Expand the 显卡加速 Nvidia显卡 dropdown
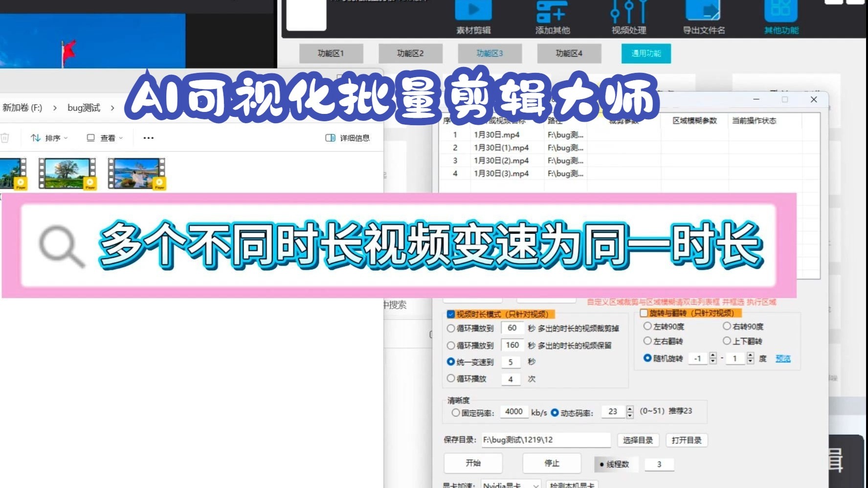This screenshot has height=488, width=868. (536, 485)
